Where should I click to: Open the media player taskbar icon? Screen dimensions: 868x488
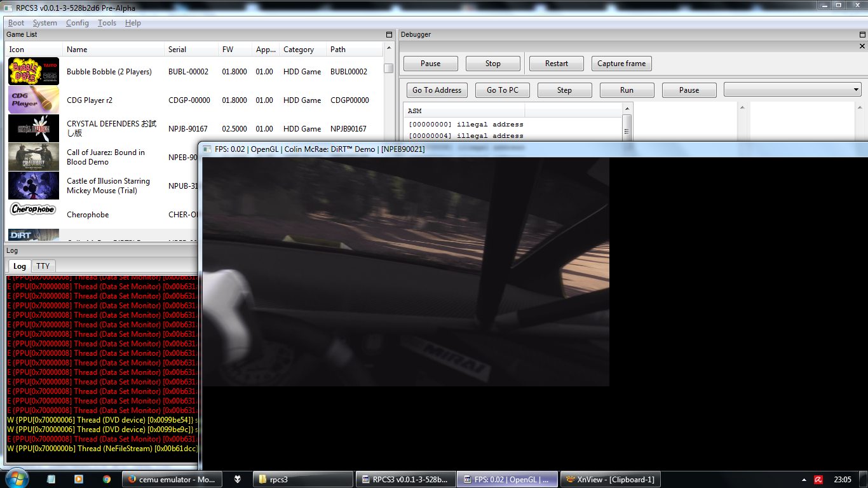[79, 479]
